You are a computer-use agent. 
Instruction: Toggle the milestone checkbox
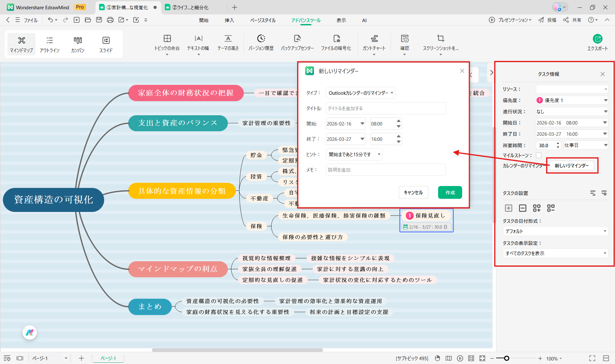pyautogui.click(x=539, y=155)
